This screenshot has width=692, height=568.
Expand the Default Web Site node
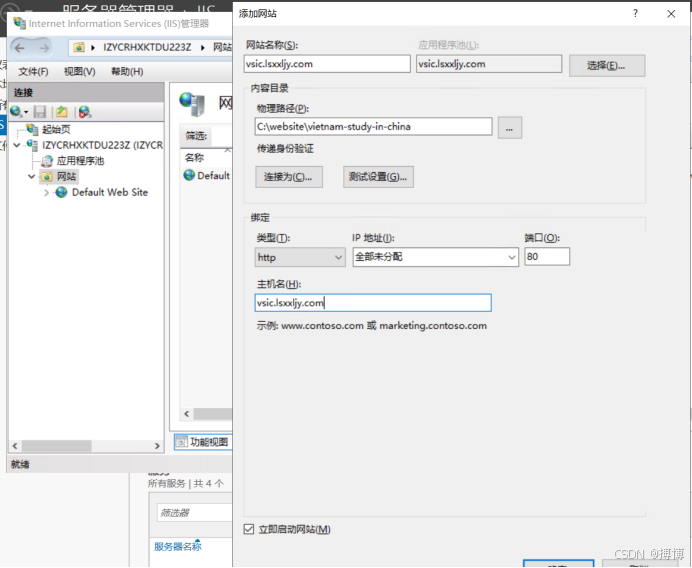[x=46, y=193]
